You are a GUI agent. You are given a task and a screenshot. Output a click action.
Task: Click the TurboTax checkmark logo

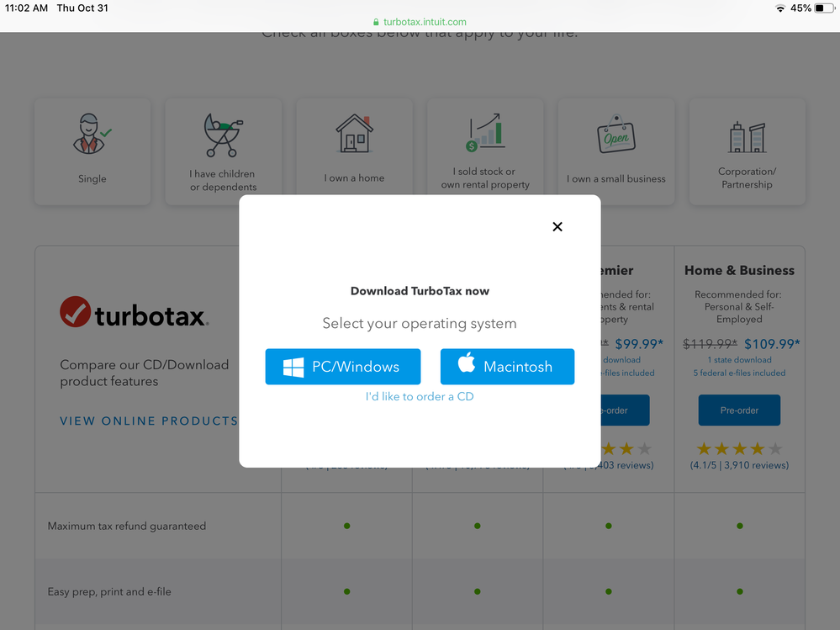coord(75,313)
